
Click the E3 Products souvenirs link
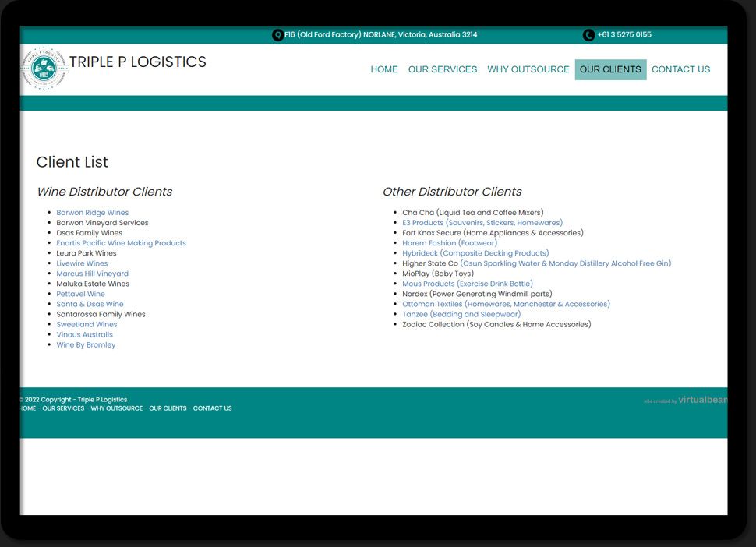(x=482, y=223)
